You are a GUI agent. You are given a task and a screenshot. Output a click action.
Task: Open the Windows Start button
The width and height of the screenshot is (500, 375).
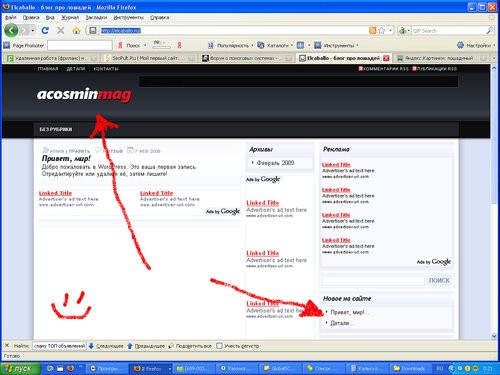coord(21,368)
